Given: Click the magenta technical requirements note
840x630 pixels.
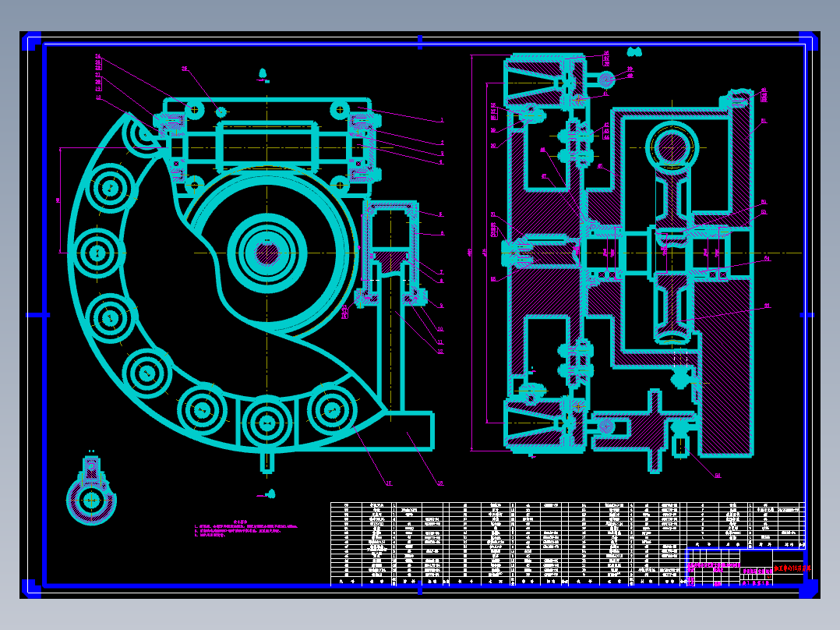Looking at the screenshot, I should tap(245, 529).
